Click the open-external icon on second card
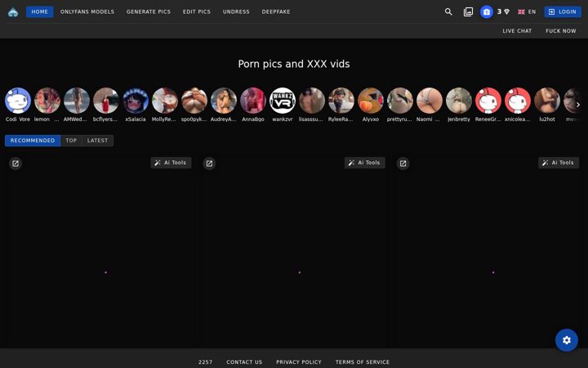This screenshot has width=588, height=368. click(209, 164)
